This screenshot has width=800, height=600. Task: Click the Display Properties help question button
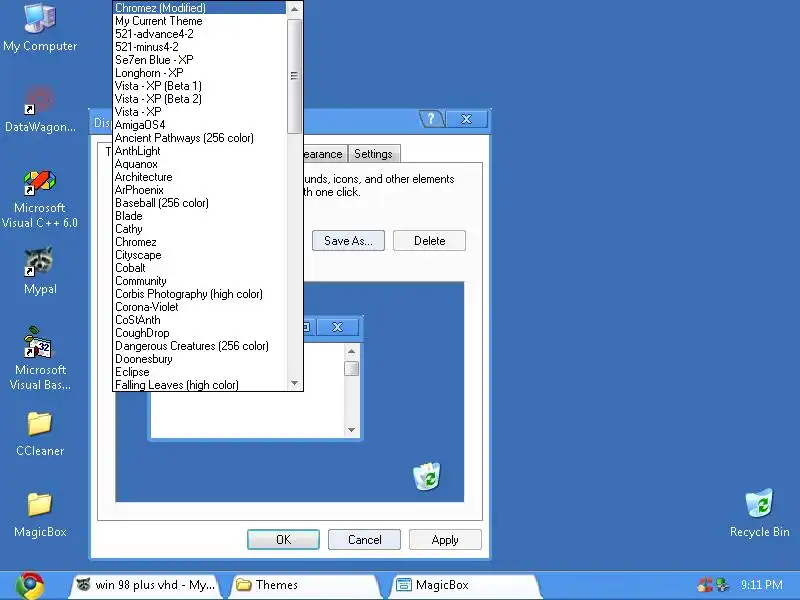pyautogui.click(x=432, y=119)
